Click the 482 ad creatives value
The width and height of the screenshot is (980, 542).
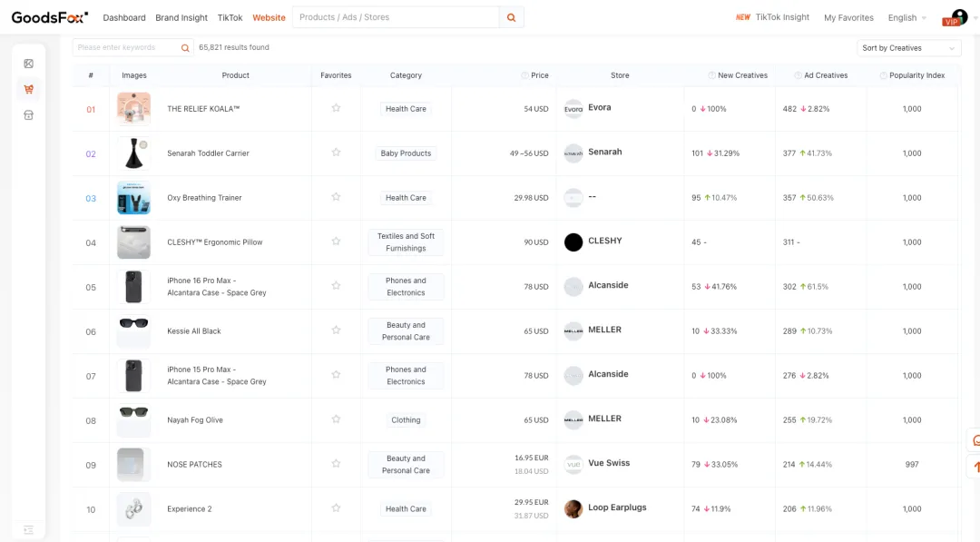[x=789, y=109]
